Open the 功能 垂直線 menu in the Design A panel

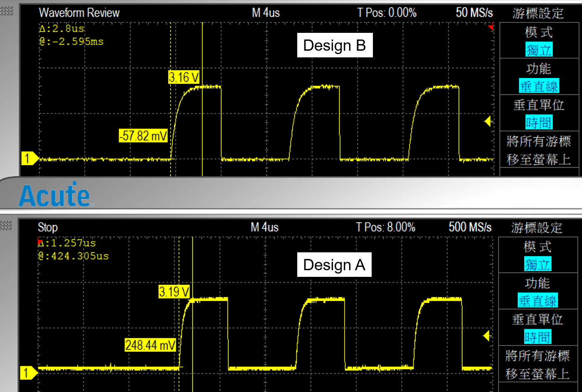point(538,291)
